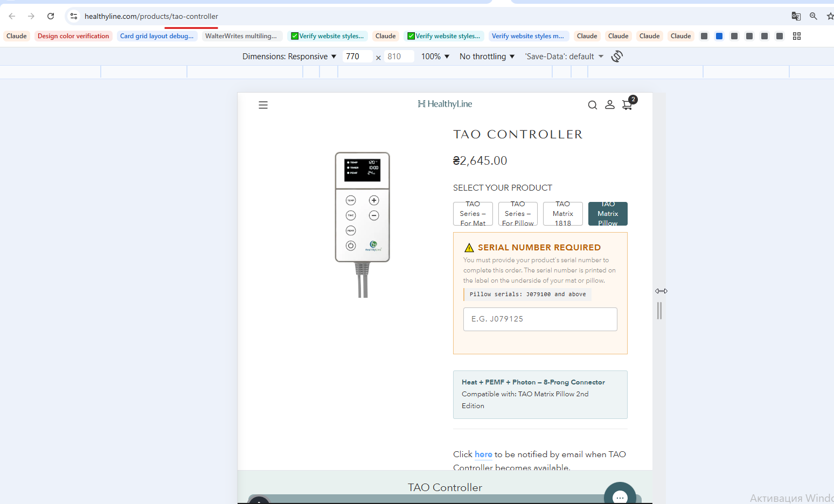The width and height of the screenshot is (834, 504).
Task: Open the chat bubble widget
Action: pyautogui.click(x=620, y=496)
